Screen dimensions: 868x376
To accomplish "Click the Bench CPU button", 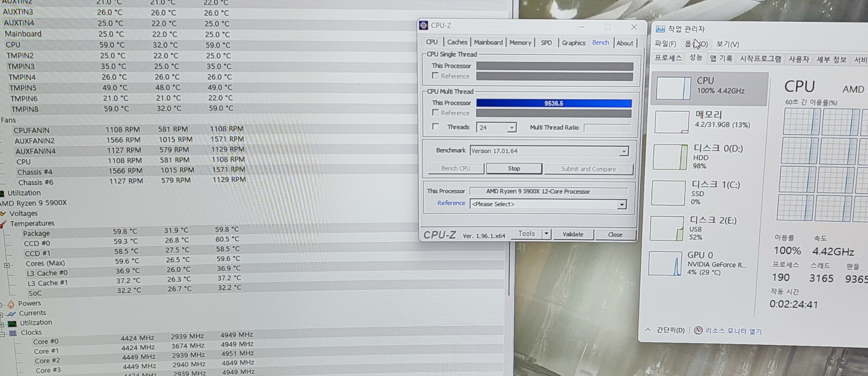I will point(456,168).
